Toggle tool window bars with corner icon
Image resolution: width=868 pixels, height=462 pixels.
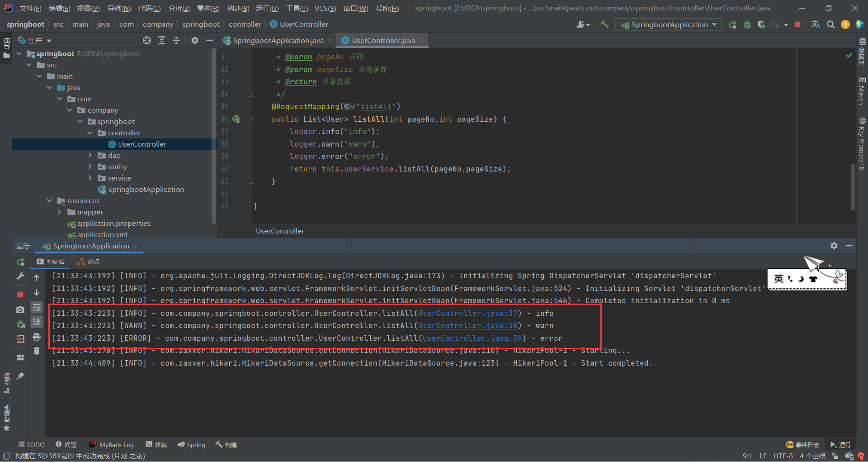pyautogui.click(x=6, y=456)
